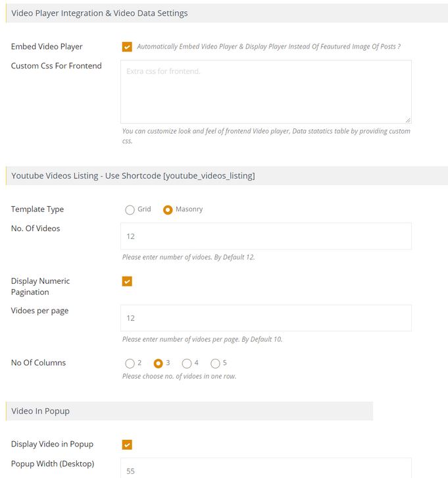Viewport: 448px width, 478px height.
Task: Click Video Player Integration section header
Action: pos(227,13)
